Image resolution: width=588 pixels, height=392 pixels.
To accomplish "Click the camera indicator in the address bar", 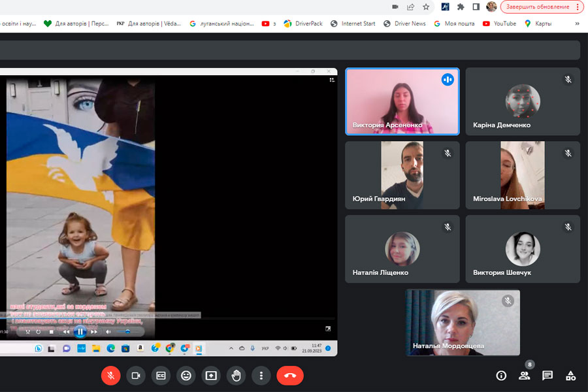I will point(395,7).
